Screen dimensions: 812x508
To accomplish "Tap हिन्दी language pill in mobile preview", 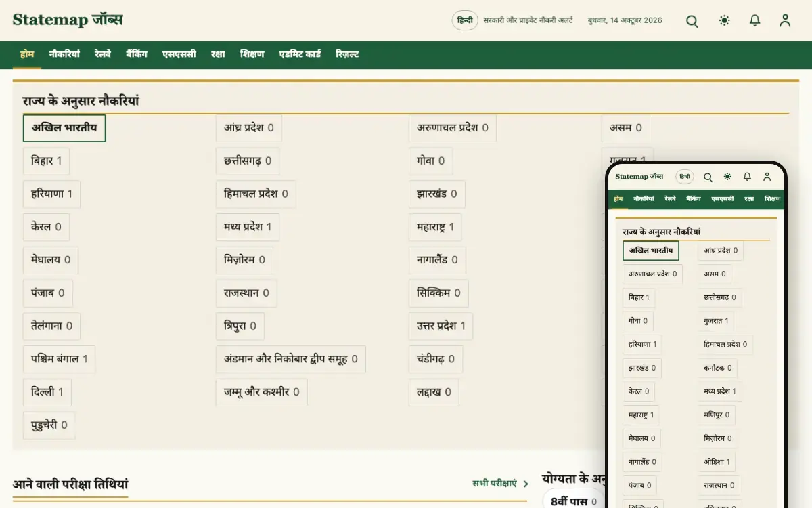I will pos(685,177).
